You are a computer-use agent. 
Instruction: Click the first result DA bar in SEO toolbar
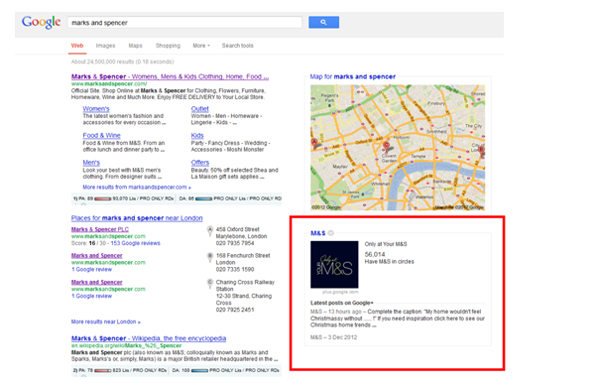tap(204, 199)
